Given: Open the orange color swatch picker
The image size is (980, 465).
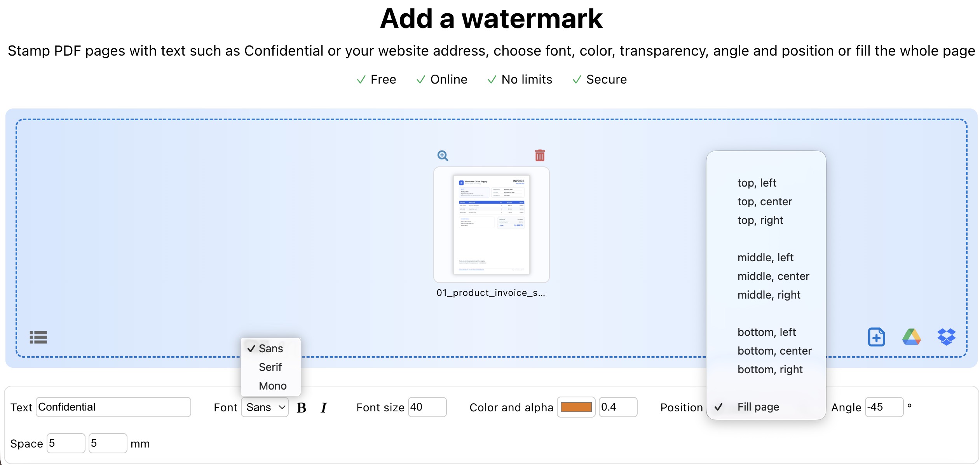Looking at the screenshot, I should coord(576,407).
